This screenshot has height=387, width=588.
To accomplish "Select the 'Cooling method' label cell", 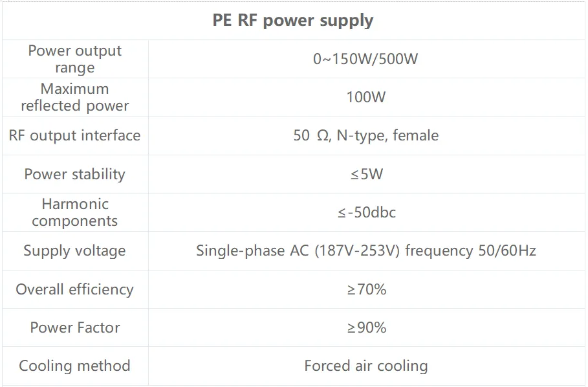I will pos(75,366).
